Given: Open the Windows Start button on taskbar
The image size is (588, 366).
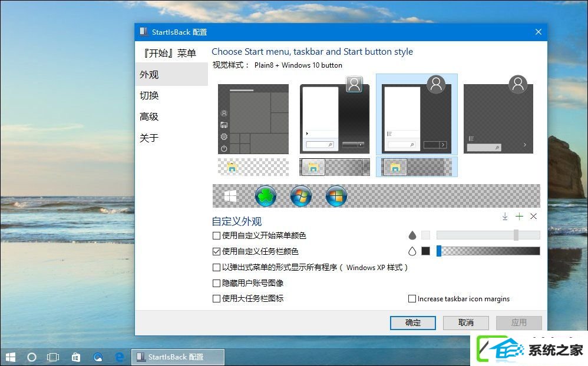Looking at the screenshot, I should (x=11, y=357).
